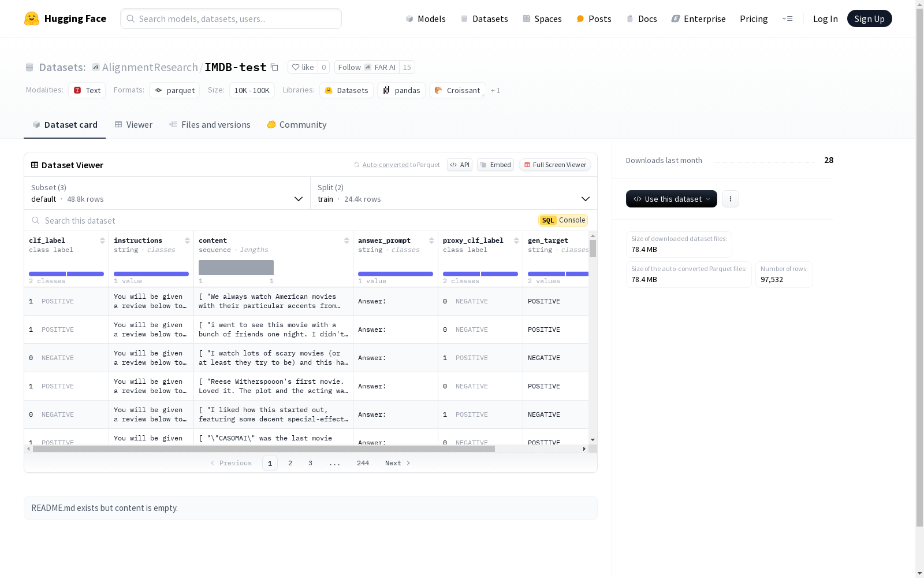Open Full Screen Viewer
This screenshot has width=924, height=578.
(555, 165)
